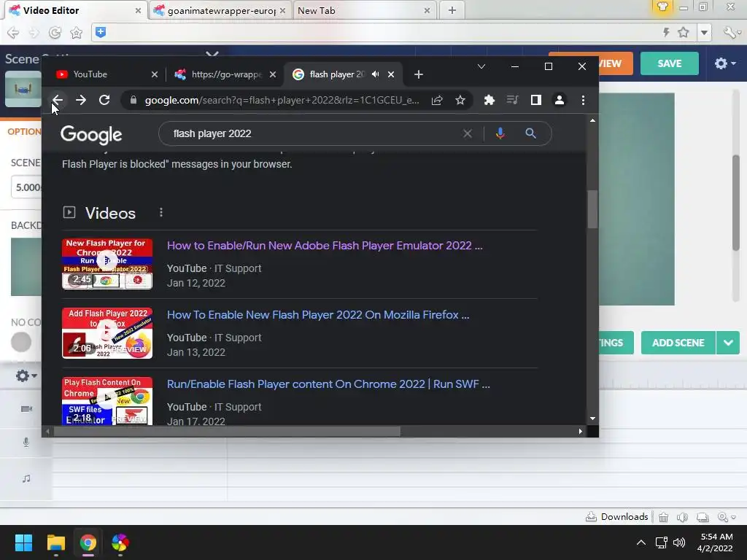Click the Google logo

pyautogui.click(x=91, y=135)
